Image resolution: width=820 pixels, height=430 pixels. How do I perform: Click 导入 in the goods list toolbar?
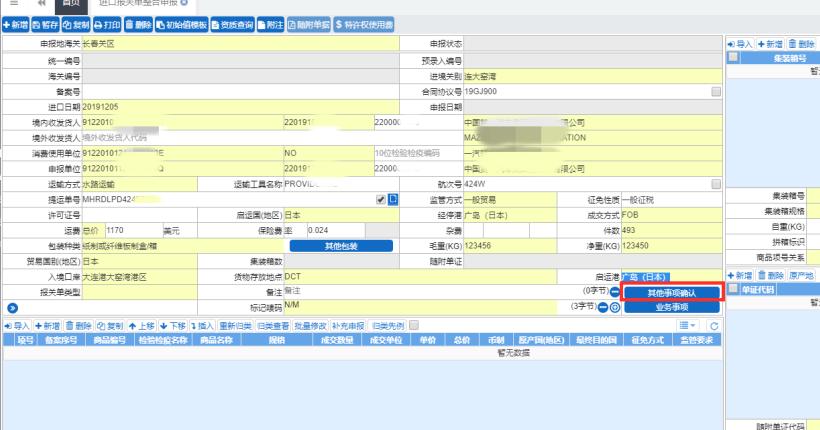click(x=17, y=326)
